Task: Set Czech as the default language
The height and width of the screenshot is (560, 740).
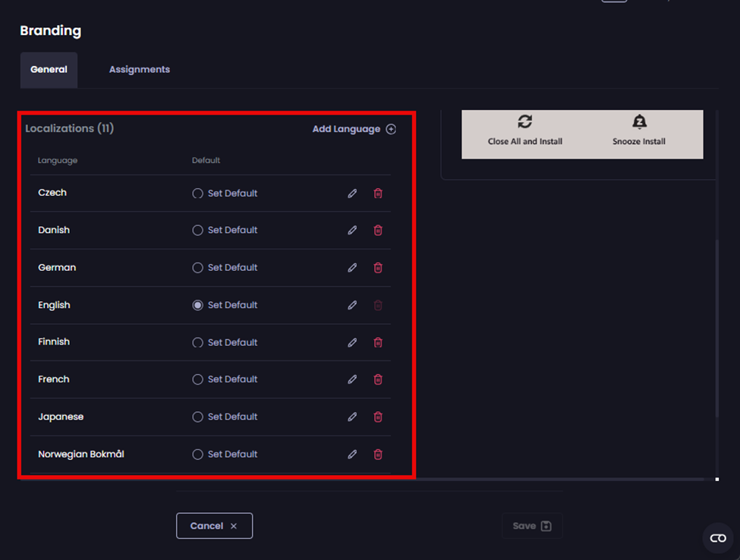Action: pos(198,193)
